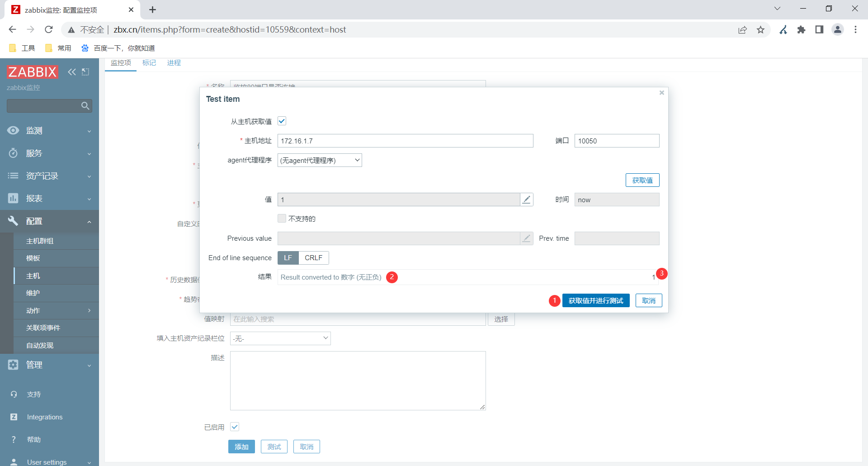Viewport: 868px width, 466px height.
Task: Click the pencil beside Previous value field
Action: click(x=526, y=238)
